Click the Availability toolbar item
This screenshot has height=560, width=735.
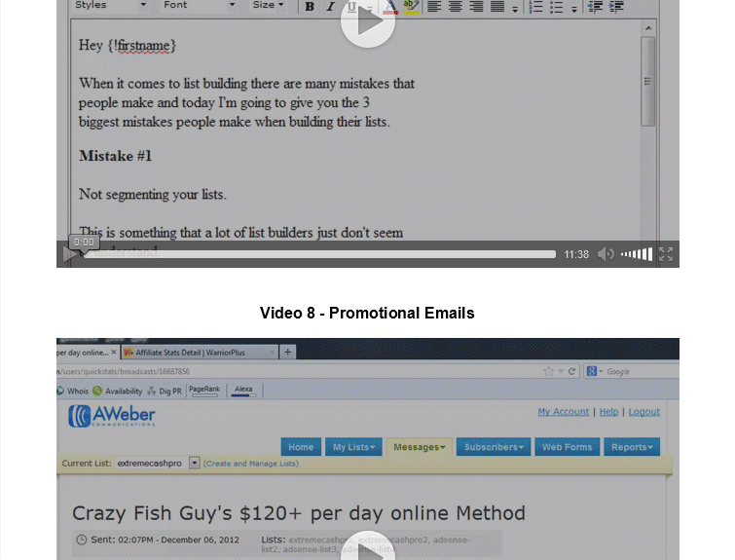117,391
